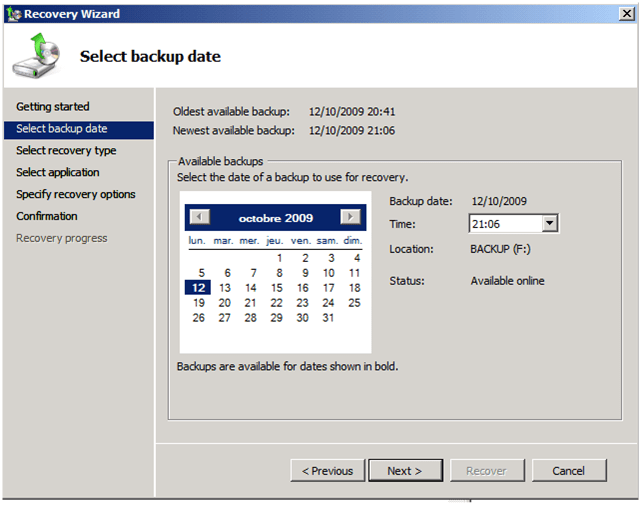This screenshot has width=642, height=506.
Task: Click the Next button
Action: 405,471
